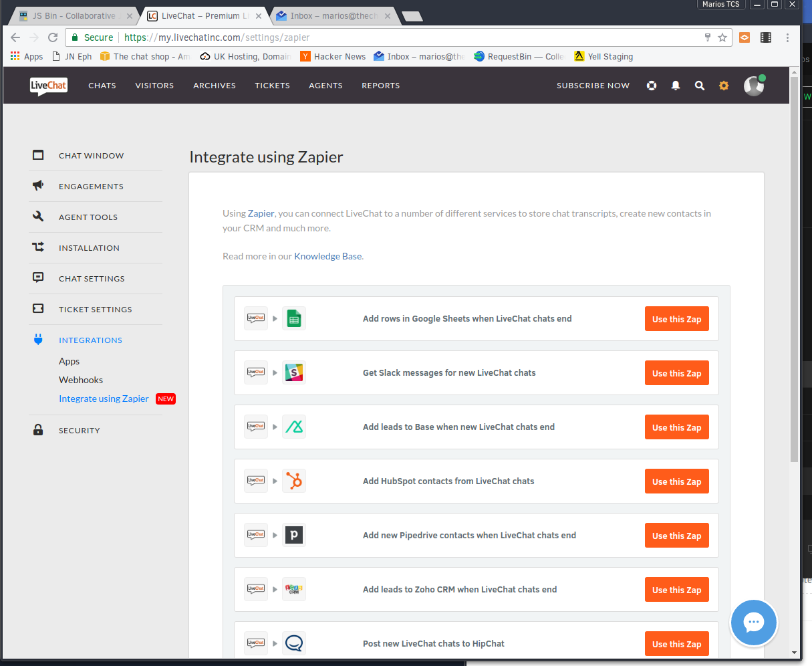Open the orange settings gear icon
The width and height of the screenshot is (812, 666).
[x=724, y=86]
